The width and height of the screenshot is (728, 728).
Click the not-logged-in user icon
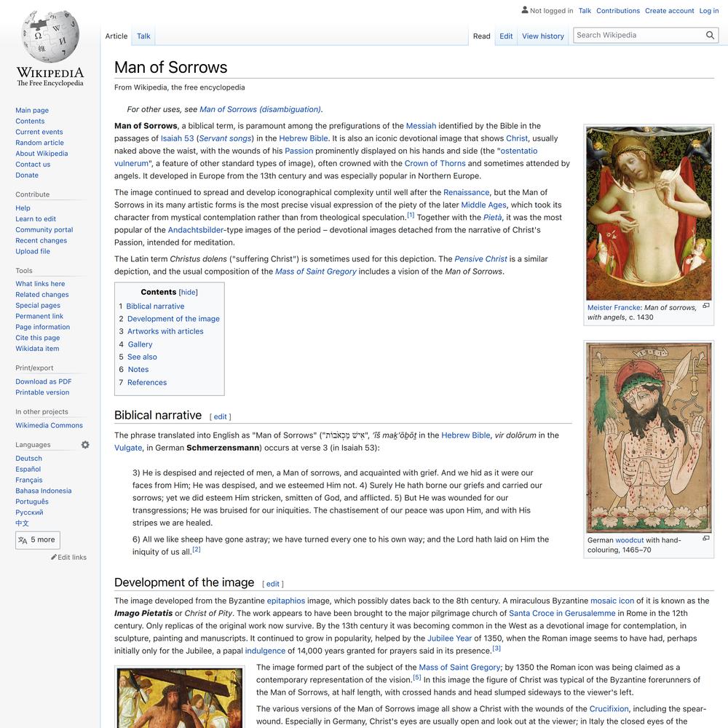(x=525, y=9)
